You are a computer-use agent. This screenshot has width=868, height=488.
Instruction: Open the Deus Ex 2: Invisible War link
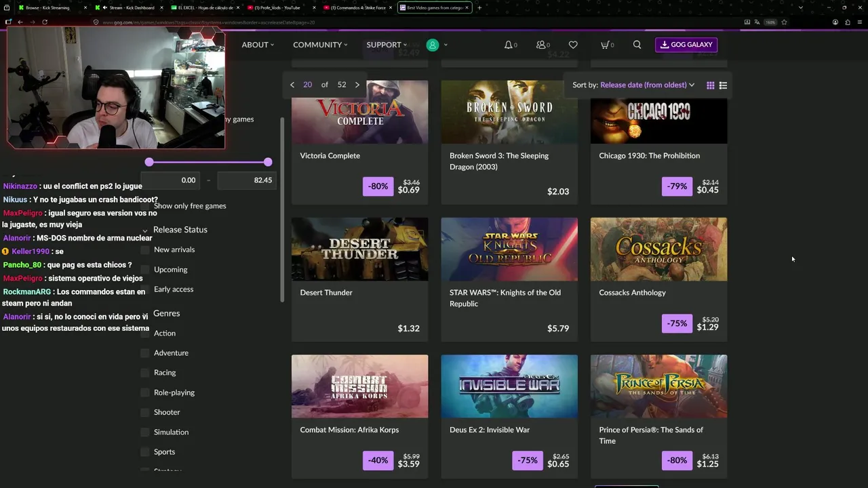click(490, 430)
